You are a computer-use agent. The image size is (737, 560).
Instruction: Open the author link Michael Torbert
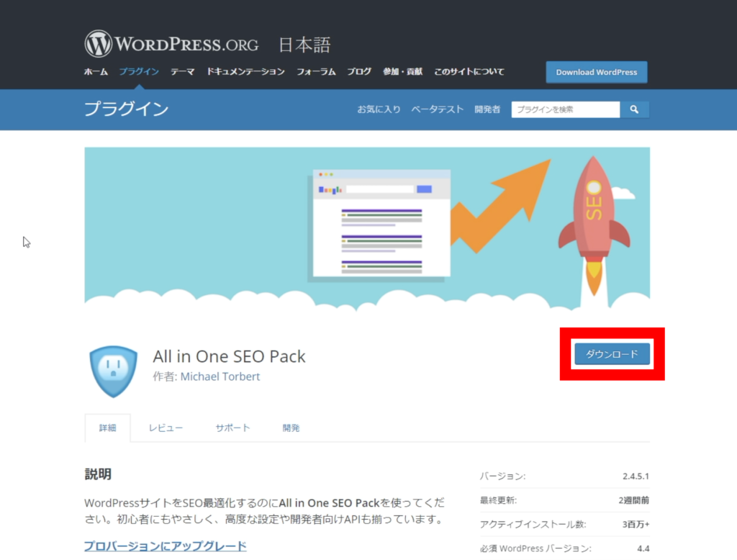(x=220, y=376)
